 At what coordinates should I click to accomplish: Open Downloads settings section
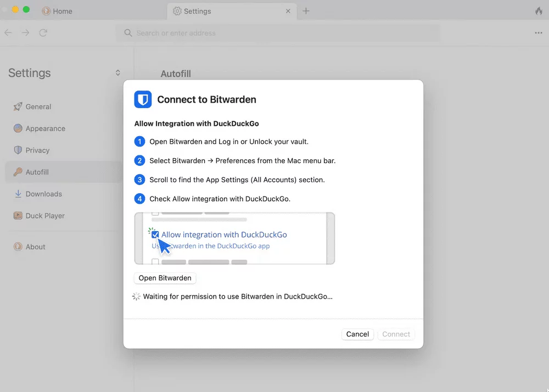point(63,194)
